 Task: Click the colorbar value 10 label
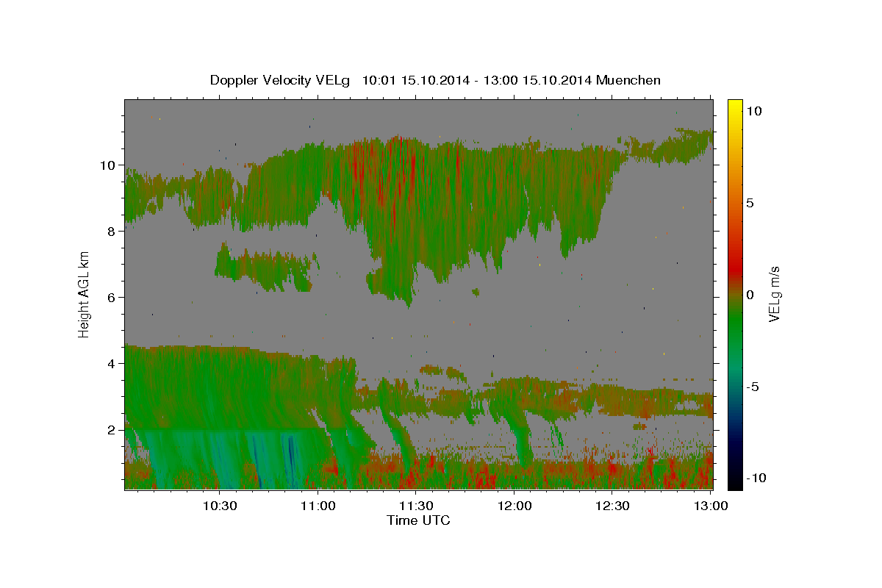753,111
